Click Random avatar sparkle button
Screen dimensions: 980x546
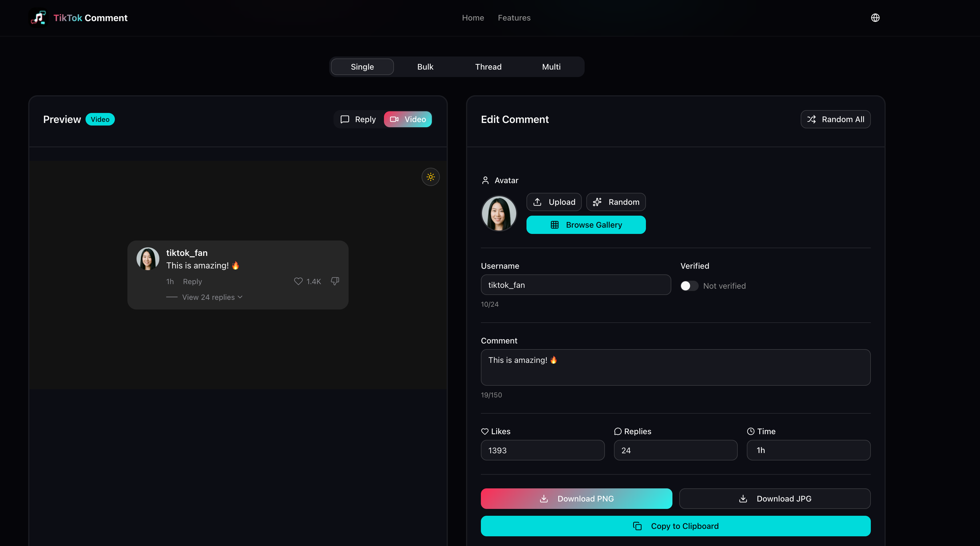pyautogui.click(x=615, y=202)
